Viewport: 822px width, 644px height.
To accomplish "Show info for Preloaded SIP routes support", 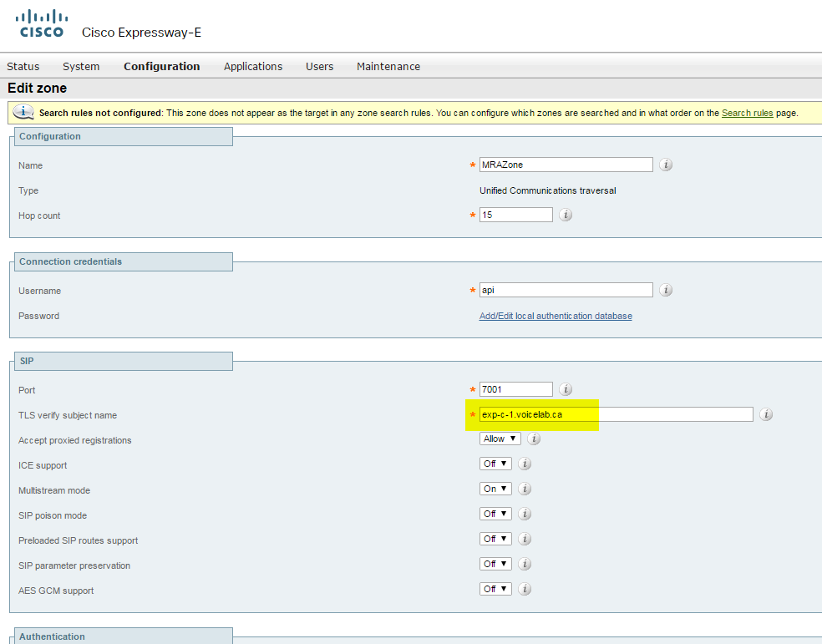I will [x=525, y=539].
